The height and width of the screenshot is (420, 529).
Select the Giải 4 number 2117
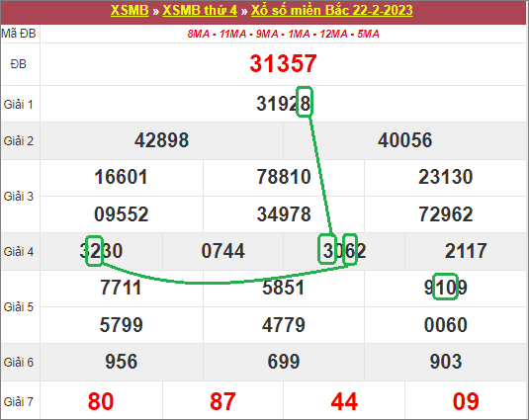click(x=466, y=251)
